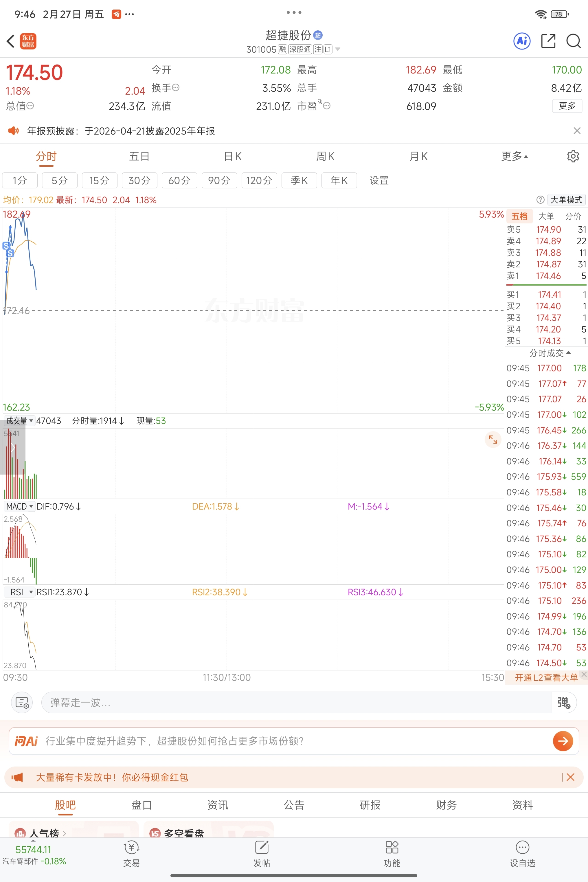The height and width of the screenshot is (882, 588).
Task: Expand chart with fullscreen arrows icon
Action: tap(493, 440)
